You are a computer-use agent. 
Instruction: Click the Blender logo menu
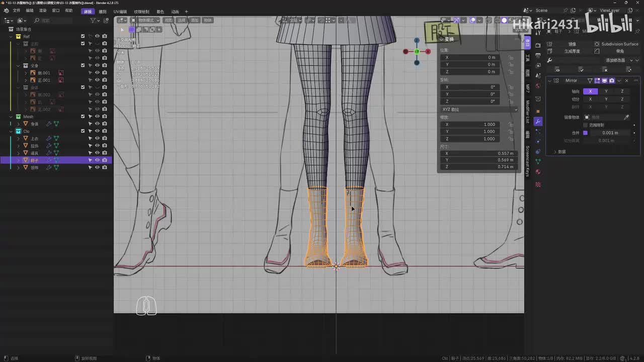(x=6, y=11)
